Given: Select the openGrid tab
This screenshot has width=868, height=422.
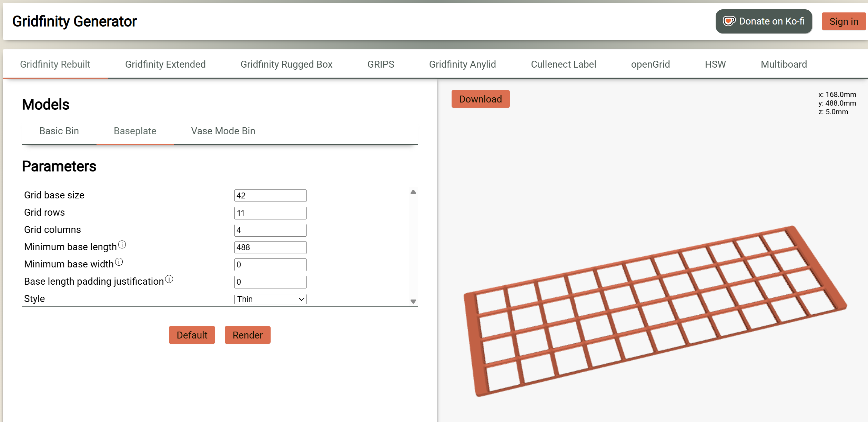Looking at the screenshot, I should click(650, 64).
